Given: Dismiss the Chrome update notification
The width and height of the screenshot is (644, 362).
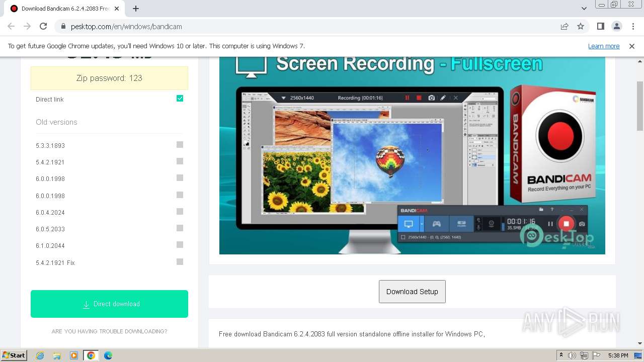Looking at the screenshot, I should 632,46.
